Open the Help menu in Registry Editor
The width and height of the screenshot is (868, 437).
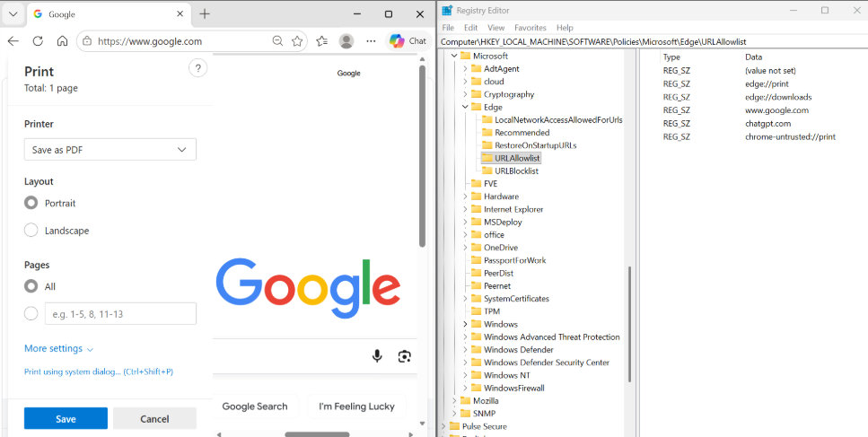pos(565,28)
